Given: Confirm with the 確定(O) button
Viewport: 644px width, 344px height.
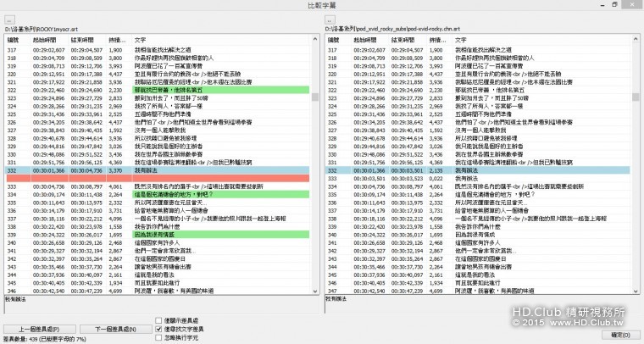Looking at the screenshot, I should (x=620, y=335).
